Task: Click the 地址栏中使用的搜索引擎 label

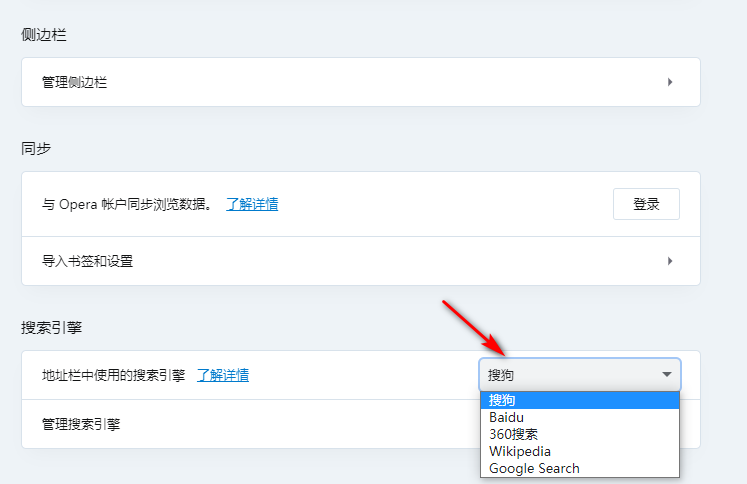Action: pos(113,375)
